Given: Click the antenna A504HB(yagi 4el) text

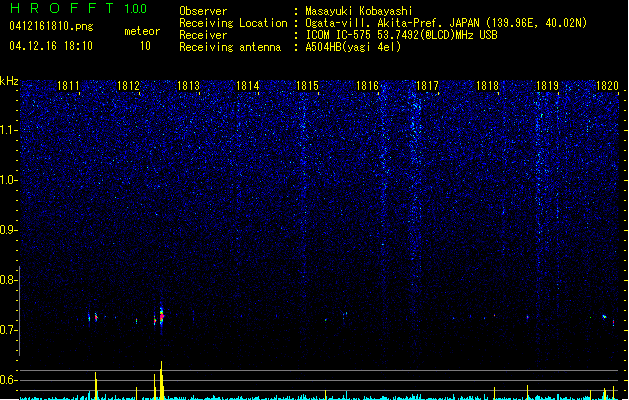Looking at the screenshot, I should click(x=353, y=47).
